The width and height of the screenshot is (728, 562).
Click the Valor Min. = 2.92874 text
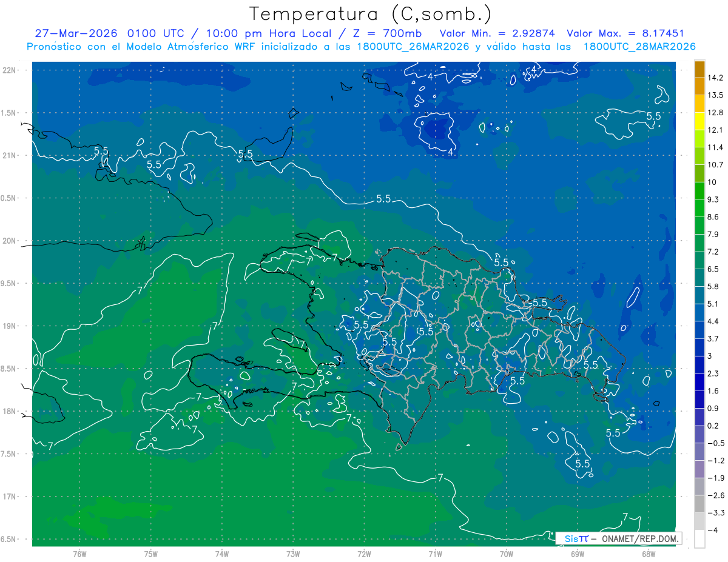(499, 33)
